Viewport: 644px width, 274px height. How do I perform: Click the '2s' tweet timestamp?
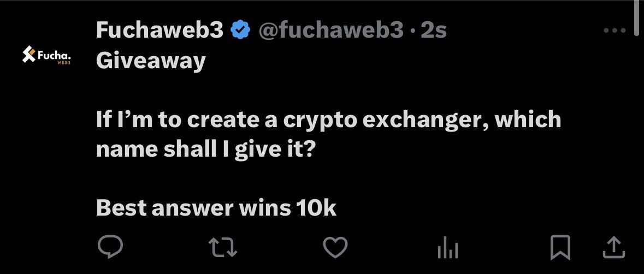coord(434,31)
